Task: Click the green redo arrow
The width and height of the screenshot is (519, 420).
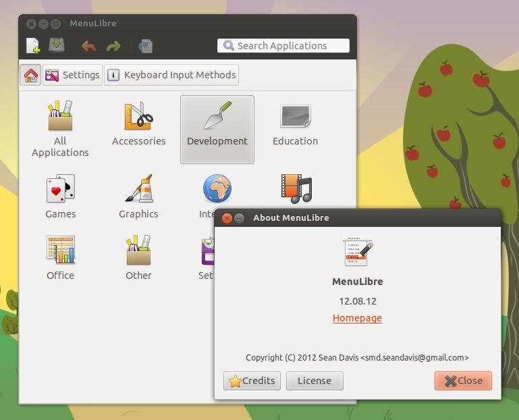Action: point(113,46)
